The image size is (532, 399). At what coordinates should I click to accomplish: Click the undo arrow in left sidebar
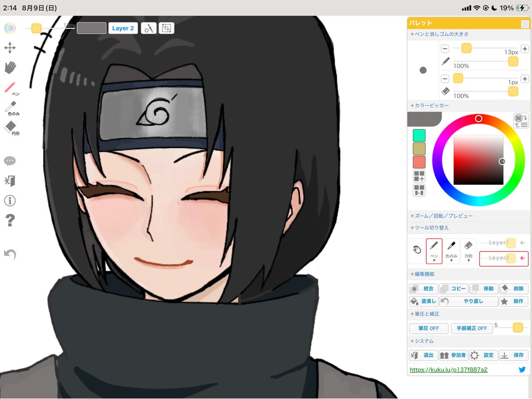coord(10,254)
